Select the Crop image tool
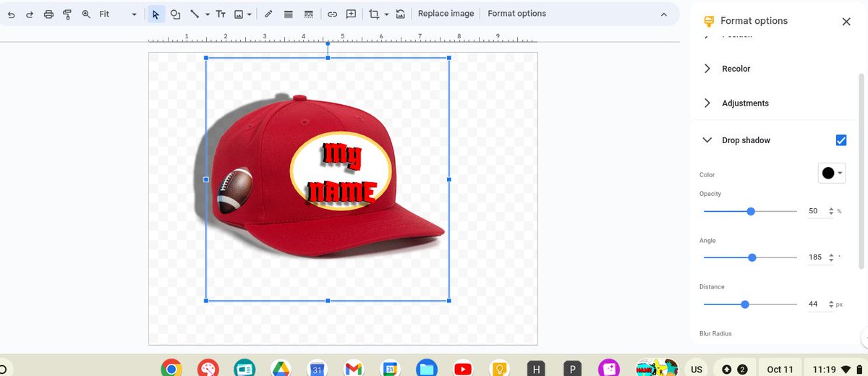868x376 pixels. [373, 14]
